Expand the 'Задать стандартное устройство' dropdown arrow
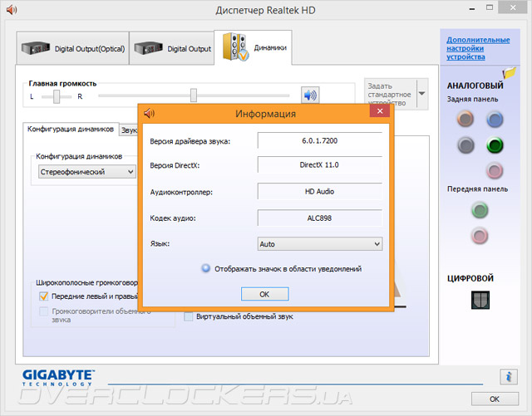 (422, 94)
